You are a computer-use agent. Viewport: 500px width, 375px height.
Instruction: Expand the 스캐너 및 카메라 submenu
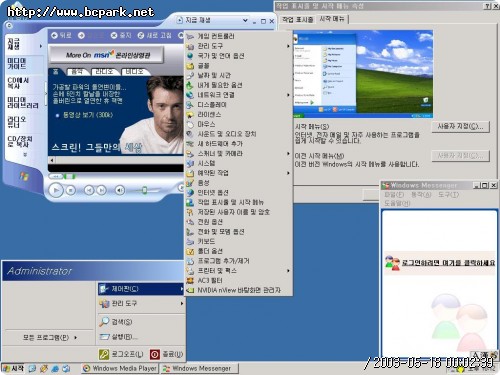click(239, 153)
